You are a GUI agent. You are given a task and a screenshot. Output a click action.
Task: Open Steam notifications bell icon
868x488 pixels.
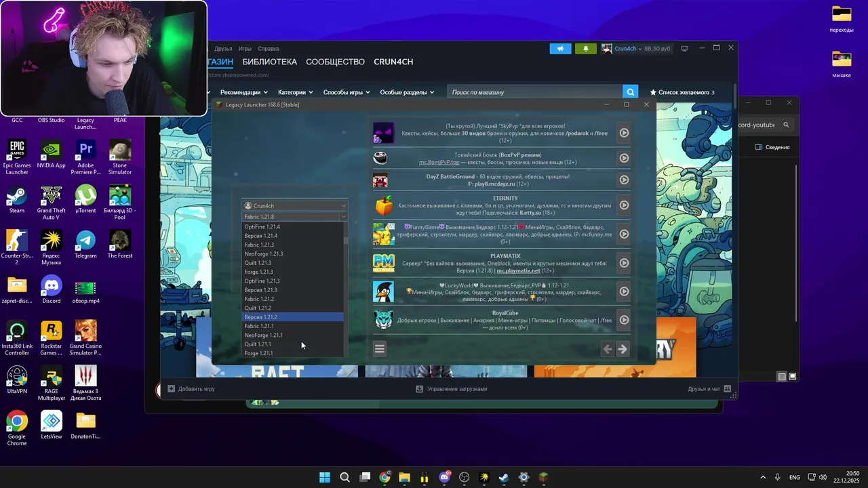pos(586,49)
